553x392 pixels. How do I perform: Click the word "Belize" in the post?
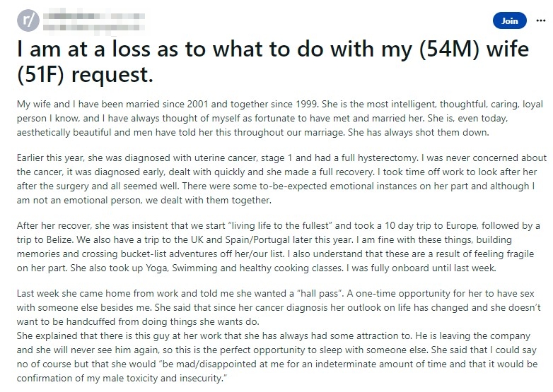click(59, 240)
